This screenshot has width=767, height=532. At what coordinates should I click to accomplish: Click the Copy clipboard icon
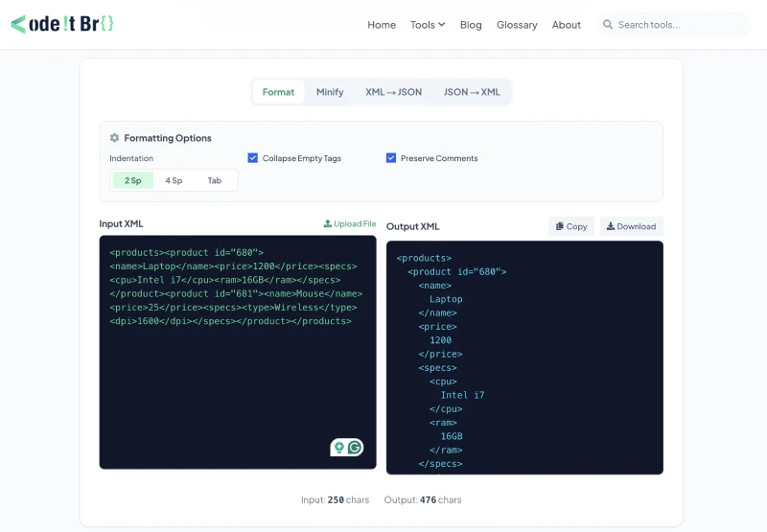click(x=560, y=226)
